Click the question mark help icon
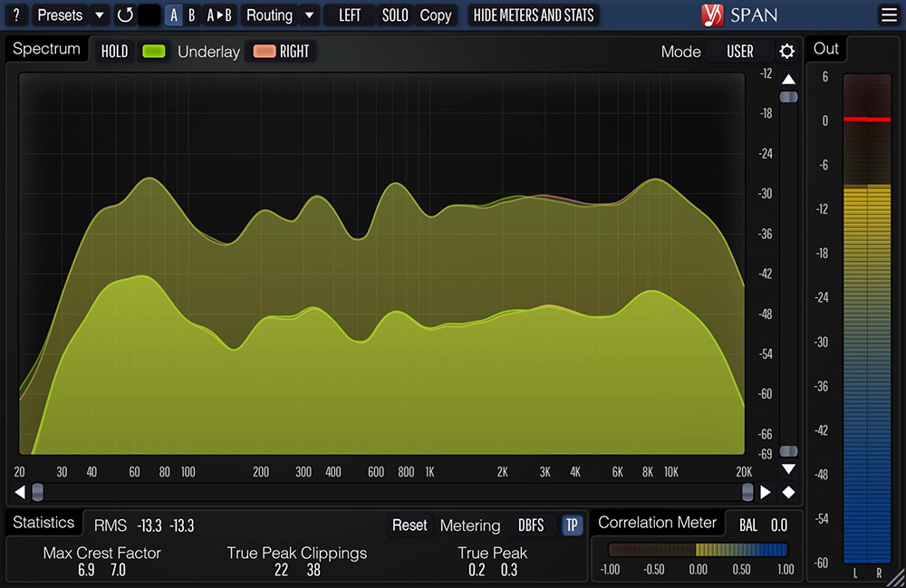The image size is (906, 588). coord(15,14)
